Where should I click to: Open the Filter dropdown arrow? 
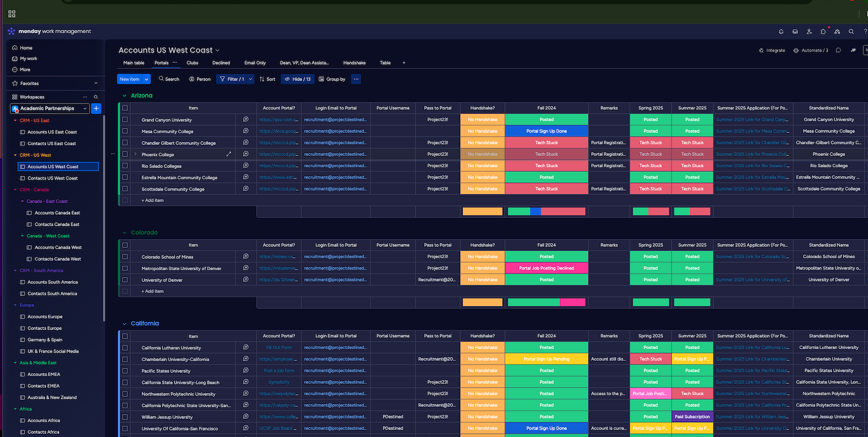pyautogui.click(x=251, y=79)
